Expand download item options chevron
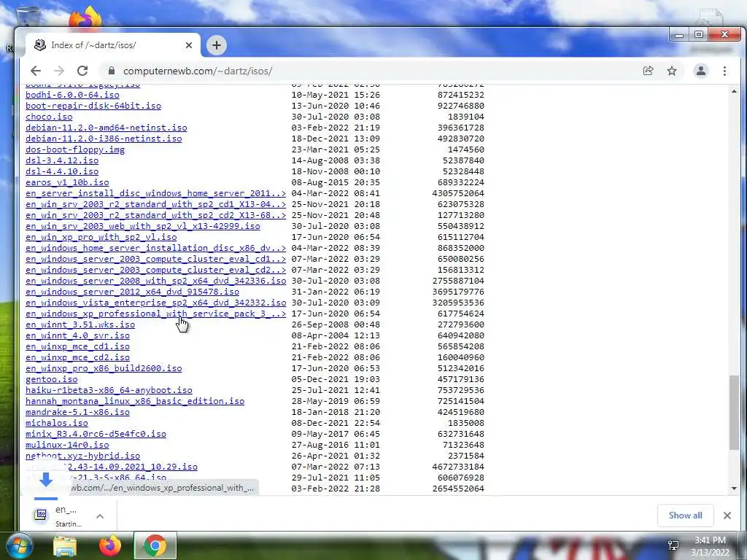The width and height of the screenshot is (747, 560). (100, 516)
